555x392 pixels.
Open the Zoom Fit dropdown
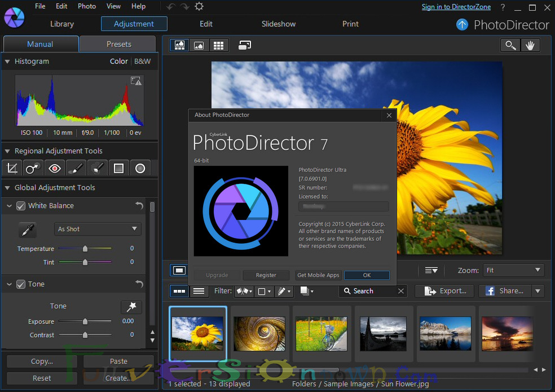[x=514, y=270]
